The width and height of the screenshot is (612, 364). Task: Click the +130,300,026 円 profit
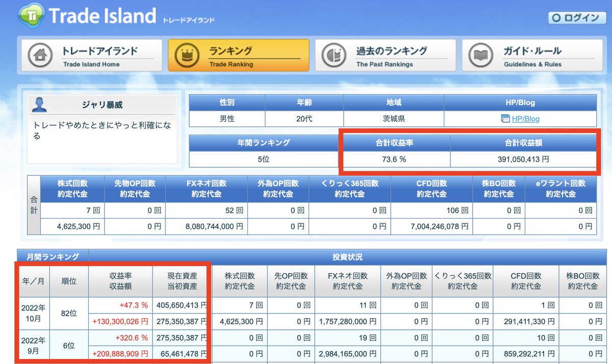click(120, 322)
